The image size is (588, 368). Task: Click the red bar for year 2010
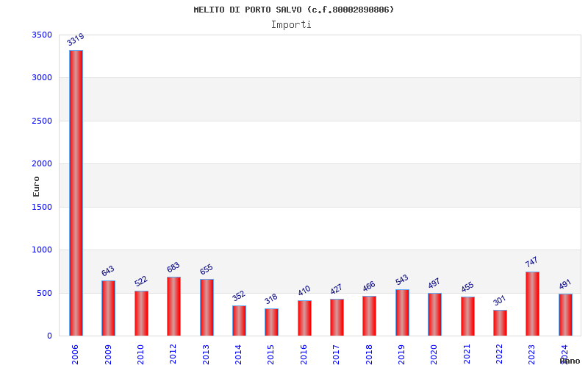(141, 314)
